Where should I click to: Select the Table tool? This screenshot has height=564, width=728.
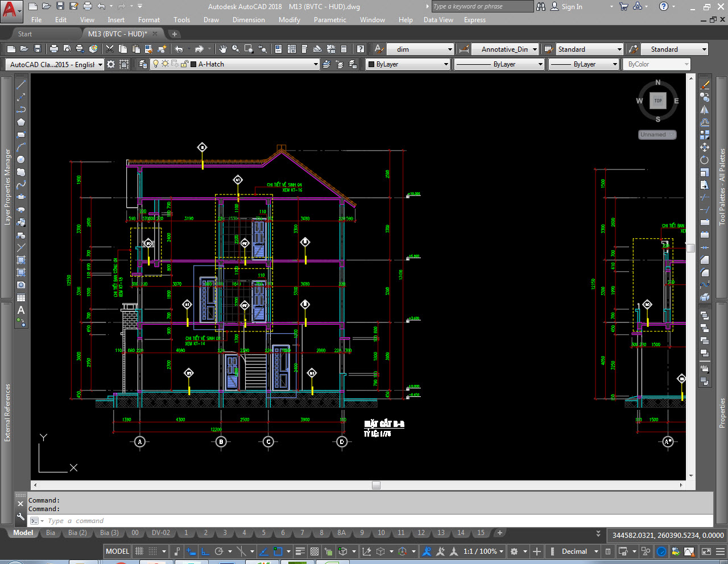click(x=21, y=297)
